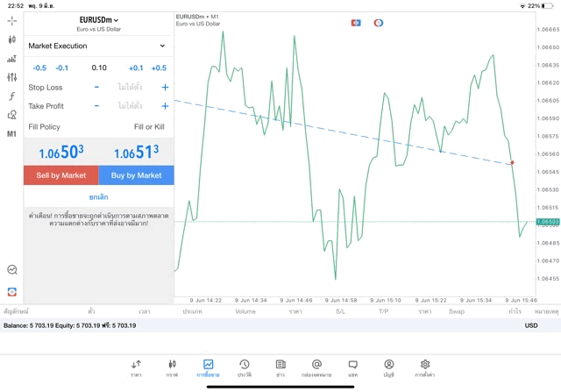
Task: Cancel the order via ยกเลิก link
Action: pos(99,197)
